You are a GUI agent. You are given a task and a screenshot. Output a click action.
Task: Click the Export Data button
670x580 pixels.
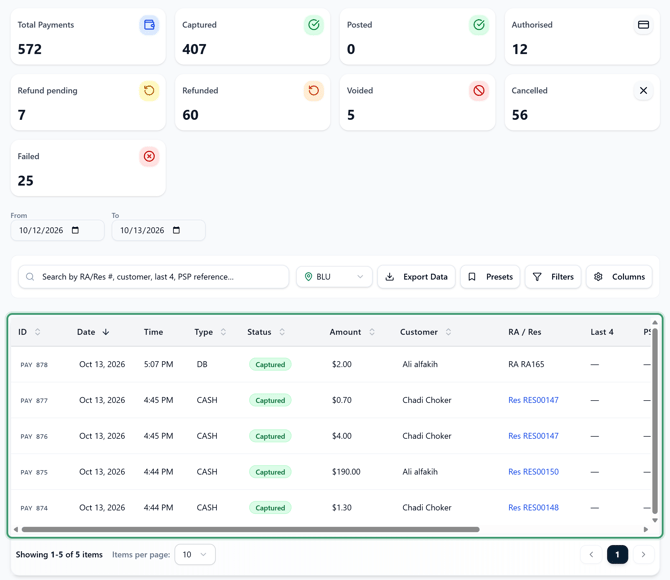click(416, 277)
